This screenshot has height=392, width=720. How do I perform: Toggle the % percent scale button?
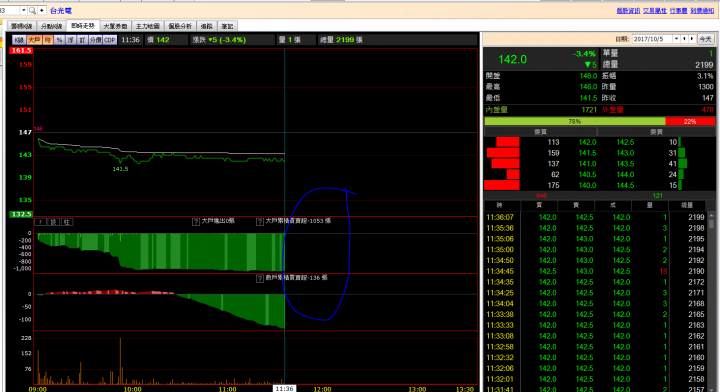coord(59,40)
